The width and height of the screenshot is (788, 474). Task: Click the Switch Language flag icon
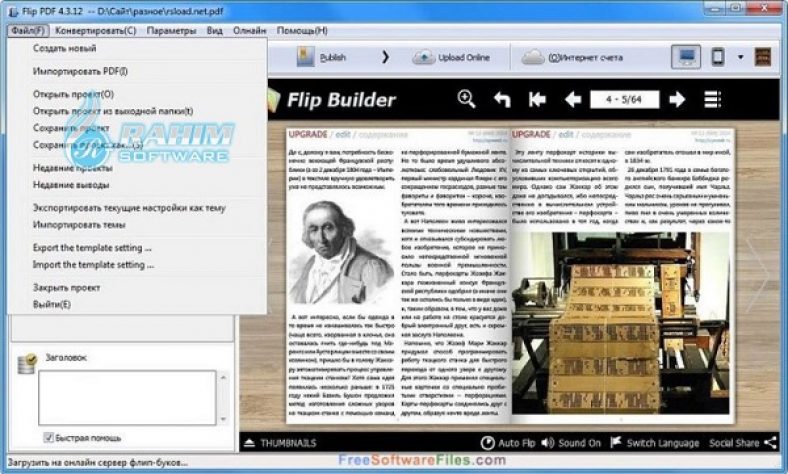(x=616, y=442)
